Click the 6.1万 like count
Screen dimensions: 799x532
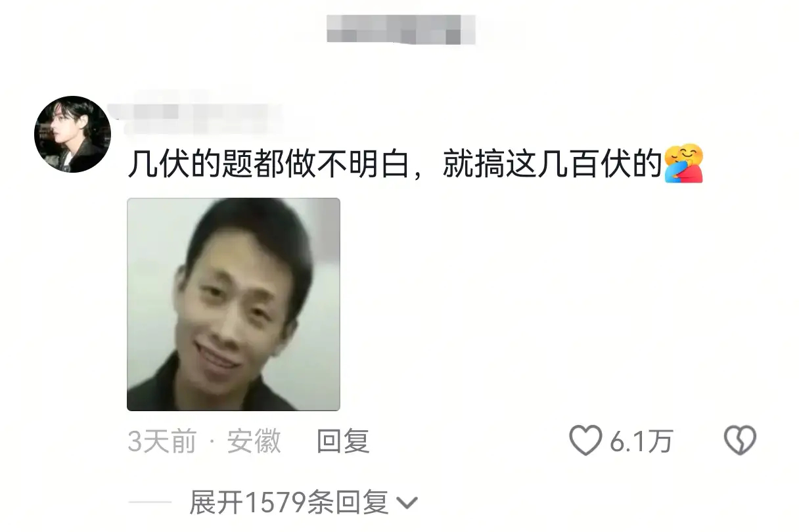point(641,441)
